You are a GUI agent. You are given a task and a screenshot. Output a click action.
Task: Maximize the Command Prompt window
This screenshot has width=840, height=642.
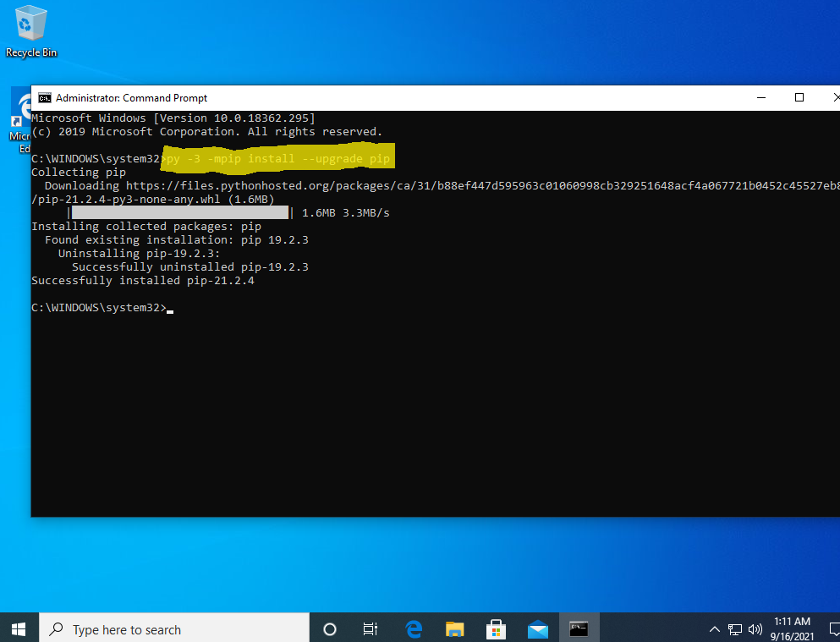[x=799, y=97]
